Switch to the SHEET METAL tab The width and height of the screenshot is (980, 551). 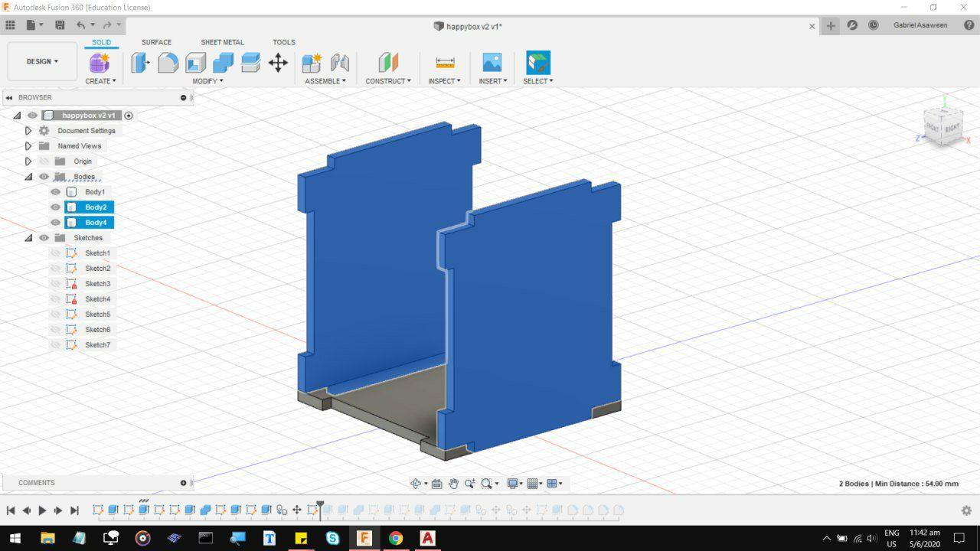222,42
